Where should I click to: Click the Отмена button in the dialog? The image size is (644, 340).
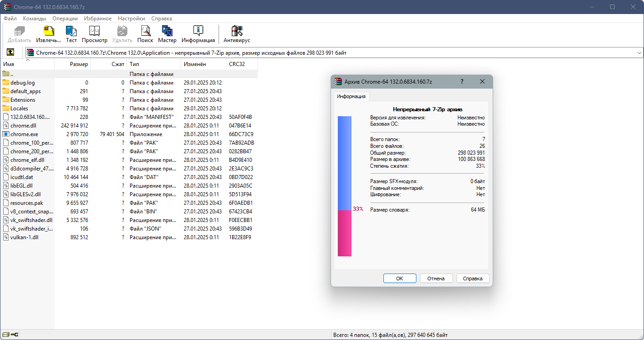pyautogui.click(x=436, y=279)
